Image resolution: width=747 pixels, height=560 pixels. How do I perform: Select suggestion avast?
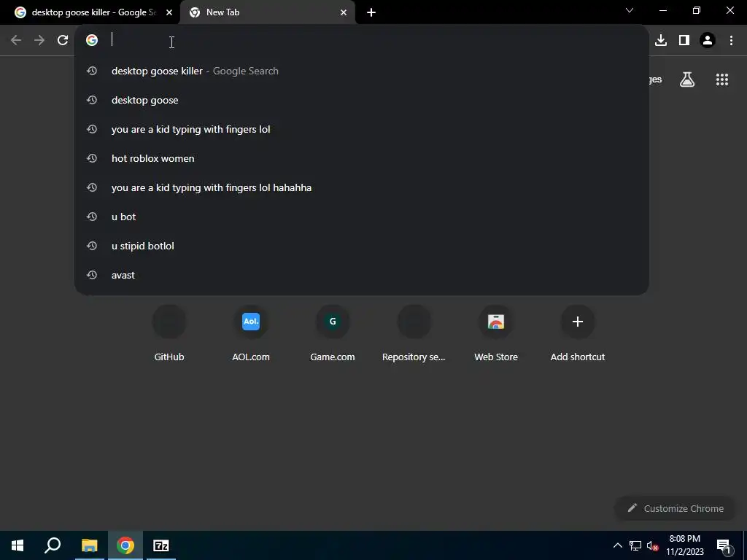(362, 275)
